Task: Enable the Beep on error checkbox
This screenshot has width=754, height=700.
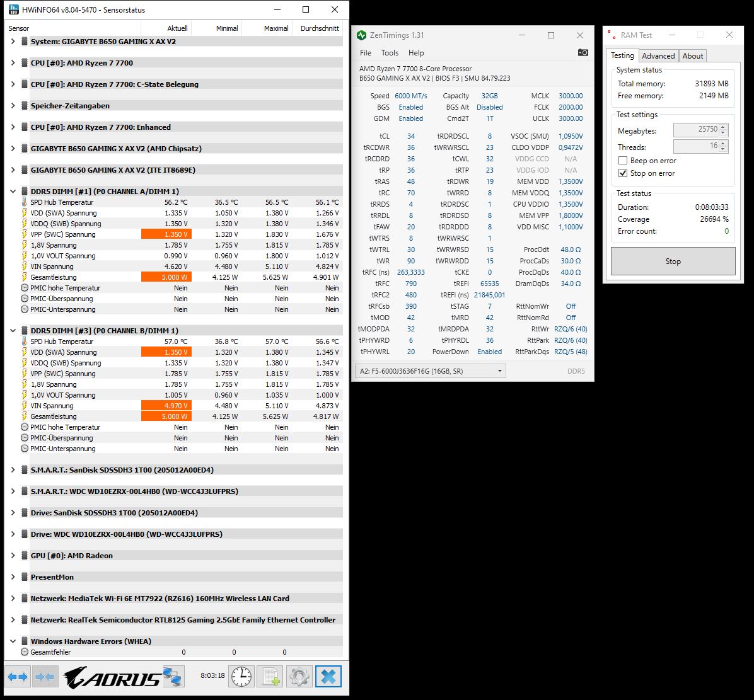Action: (623, 161)
